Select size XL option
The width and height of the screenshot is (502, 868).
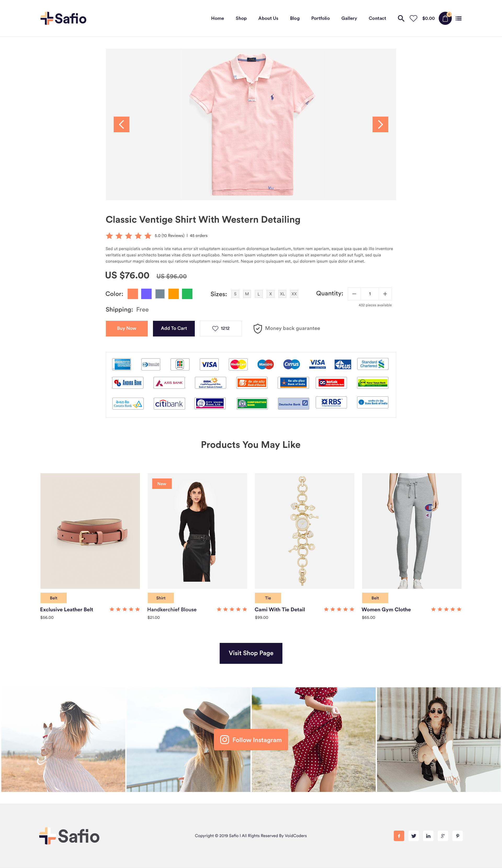pyautogui.click(x=282, y=294)
